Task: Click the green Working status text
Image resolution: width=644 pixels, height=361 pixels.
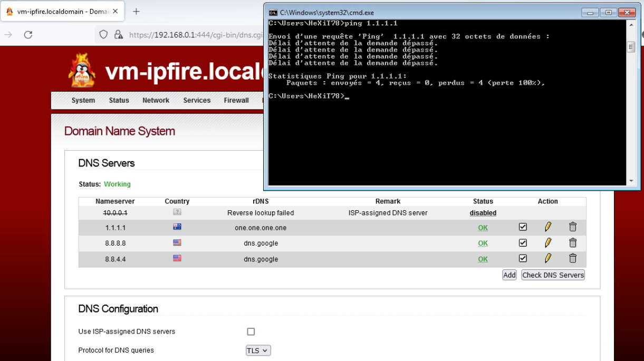Action: 117,184
